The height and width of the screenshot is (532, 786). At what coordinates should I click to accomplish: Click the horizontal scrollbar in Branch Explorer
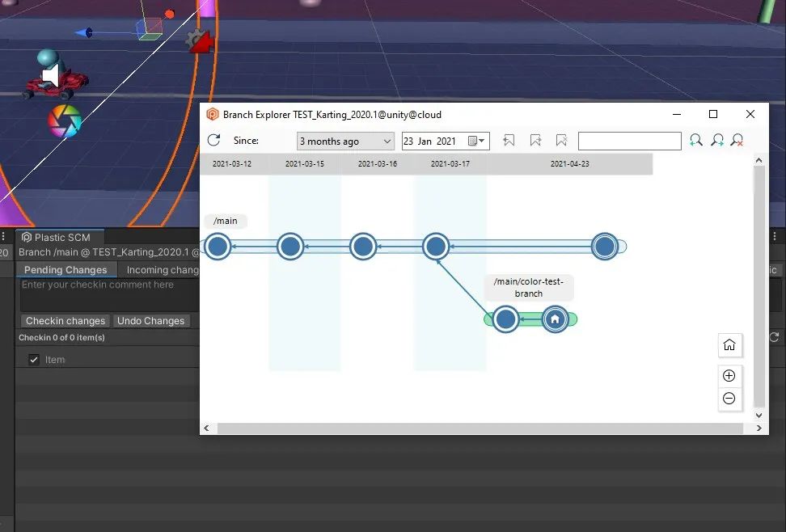477,428
